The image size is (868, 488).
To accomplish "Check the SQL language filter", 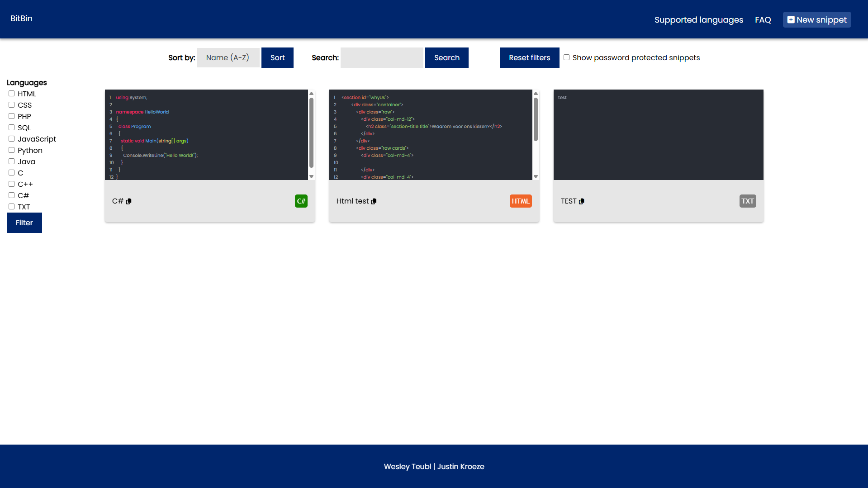I will click(11, 127).
